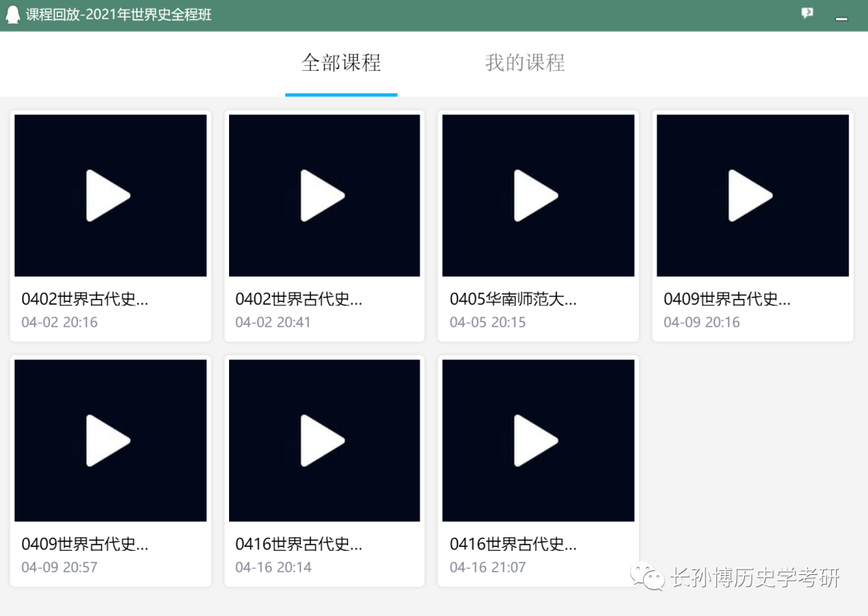Minimize the course replay window
The image size is (868, 616).
tap(841, 18)
